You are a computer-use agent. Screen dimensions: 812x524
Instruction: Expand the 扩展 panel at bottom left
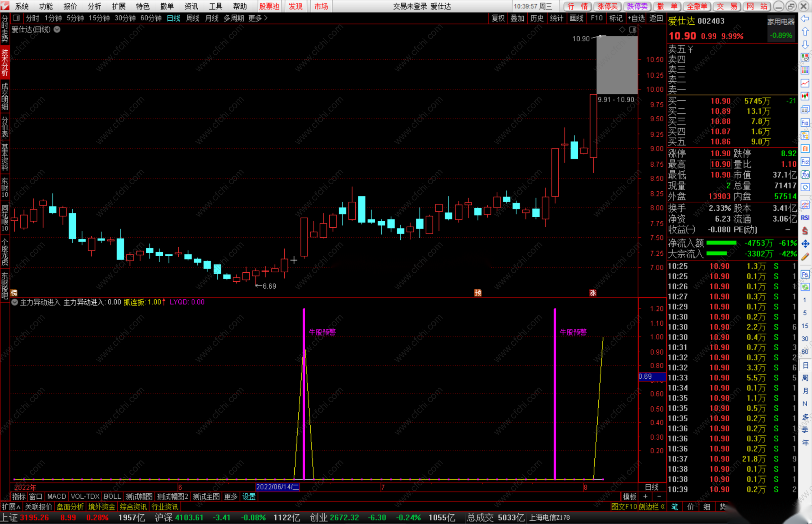pos(11,507)
